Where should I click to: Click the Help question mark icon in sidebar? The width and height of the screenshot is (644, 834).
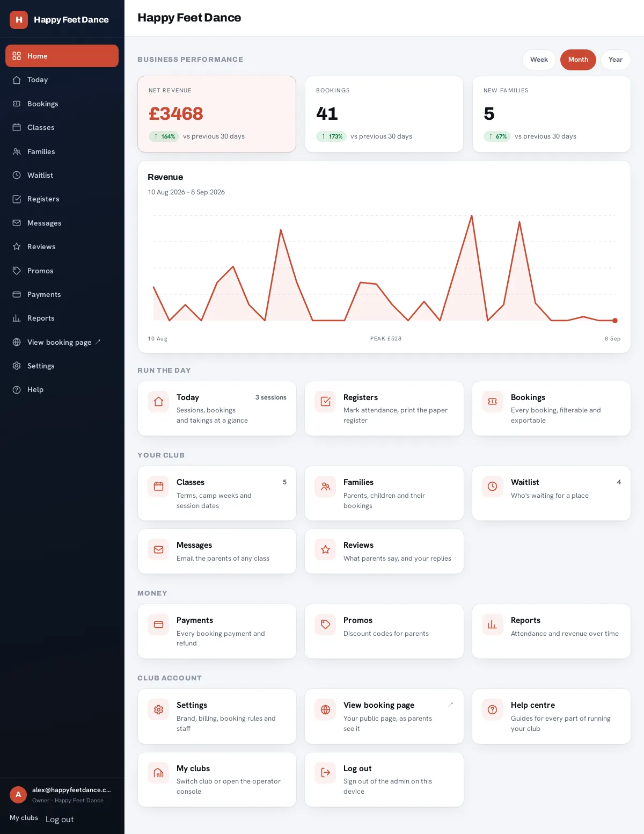17,389
